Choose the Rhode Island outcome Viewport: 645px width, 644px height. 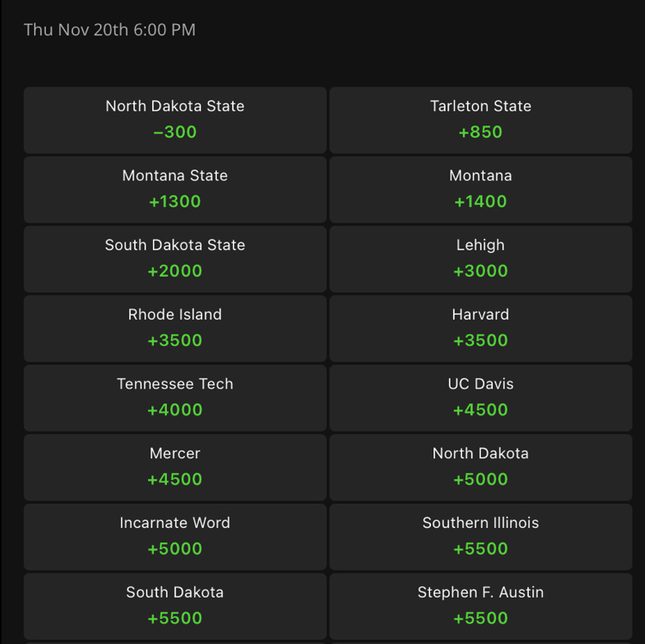[175, 328]
